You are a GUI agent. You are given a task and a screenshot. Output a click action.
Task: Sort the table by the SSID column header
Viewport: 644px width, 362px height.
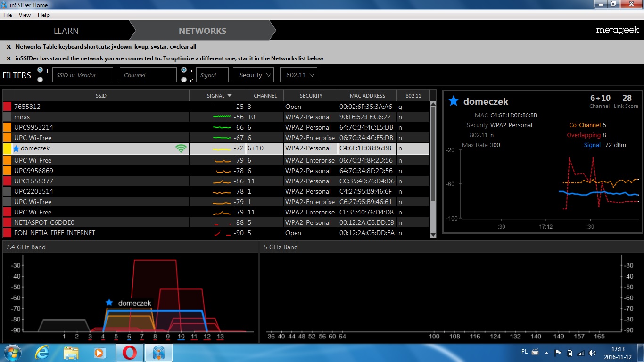[x=101, y=96]
